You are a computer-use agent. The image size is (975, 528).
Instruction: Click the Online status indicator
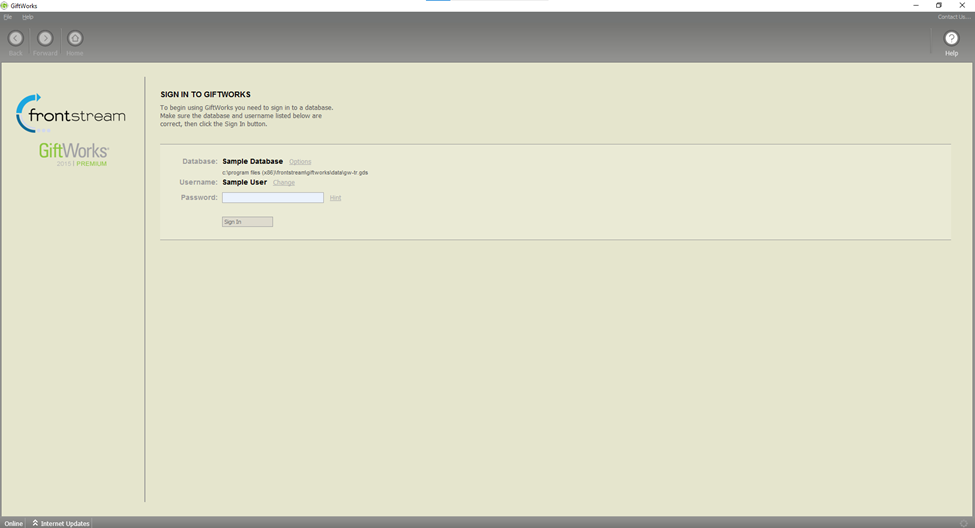[x=13, y=524]
